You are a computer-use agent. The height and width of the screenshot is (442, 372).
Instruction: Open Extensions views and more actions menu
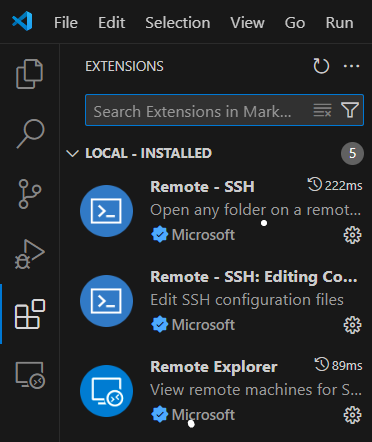pyautogui.click(x=351, y=66)
